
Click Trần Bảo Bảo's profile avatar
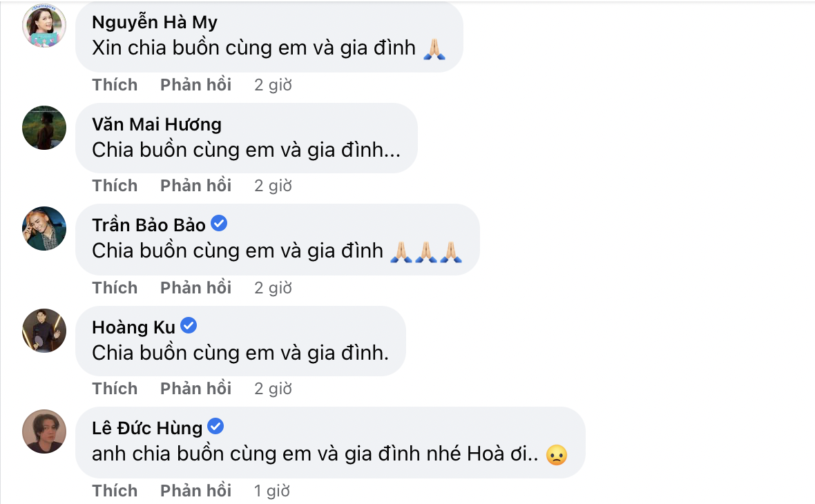[x=44, y=229]
